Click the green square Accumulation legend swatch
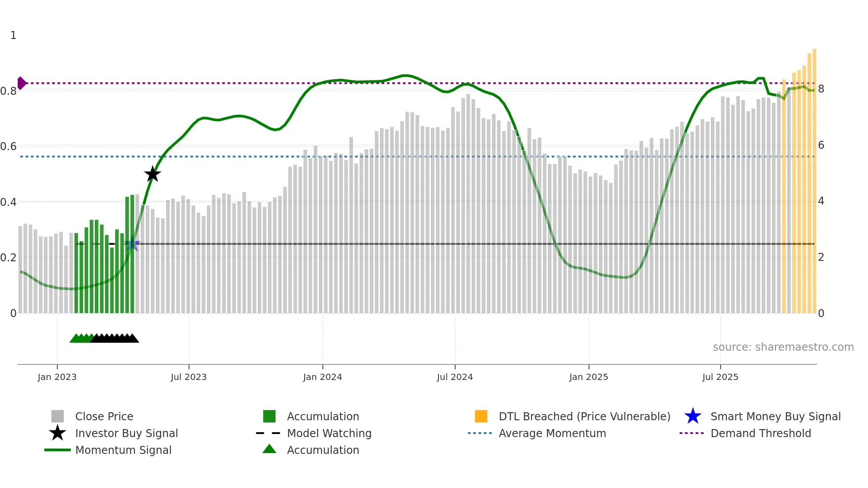 269,416
